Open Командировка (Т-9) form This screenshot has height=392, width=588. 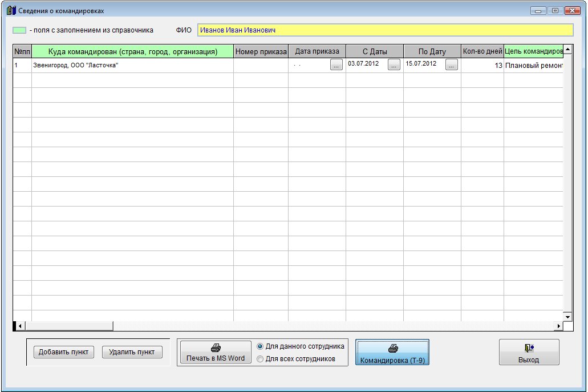(x=392, y=352)
